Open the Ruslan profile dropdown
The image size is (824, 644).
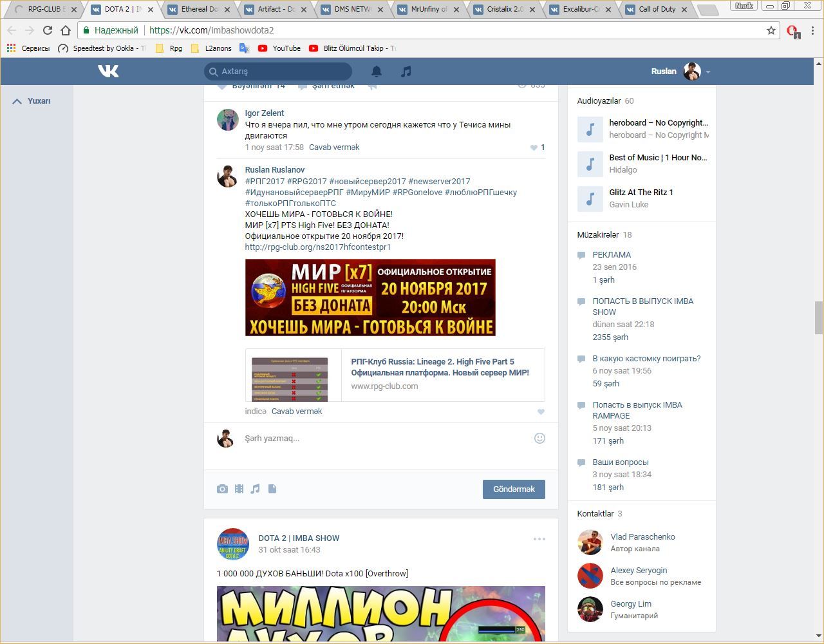(681, 71)
